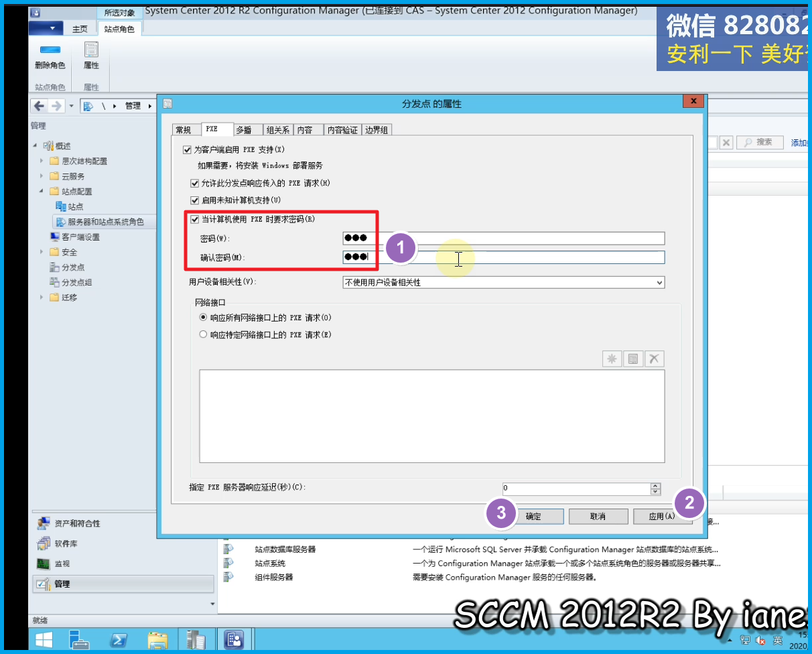Image resolution: width=812 pixels, height=654 pixels.
Task: Click the network tray icon
Action: (746, 640)
